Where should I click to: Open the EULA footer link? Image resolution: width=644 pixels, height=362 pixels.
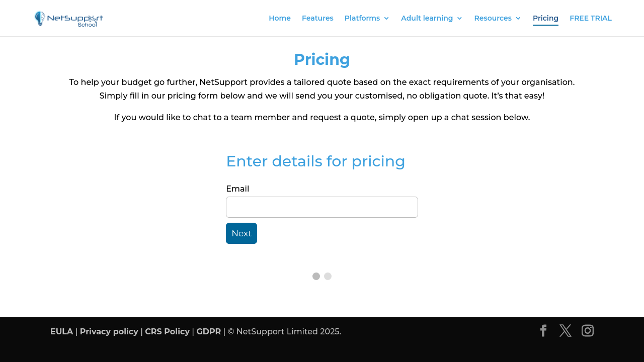coord(61,332)
